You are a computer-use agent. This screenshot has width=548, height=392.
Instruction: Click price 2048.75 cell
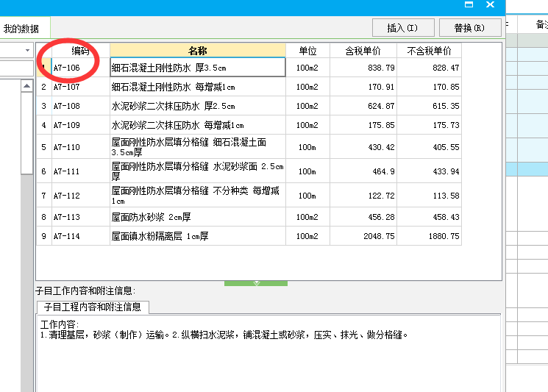coord(363,236)
